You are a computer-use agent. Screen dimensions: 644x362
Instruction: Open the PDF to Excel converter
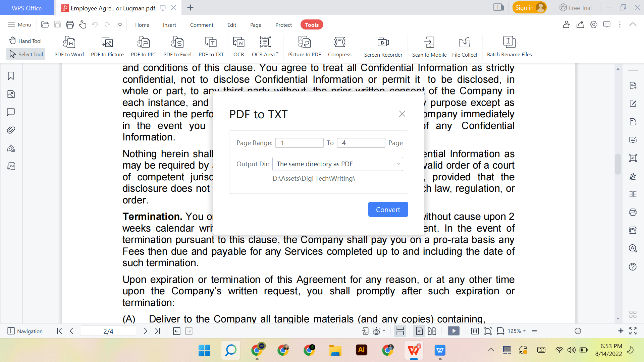(177, 46)
